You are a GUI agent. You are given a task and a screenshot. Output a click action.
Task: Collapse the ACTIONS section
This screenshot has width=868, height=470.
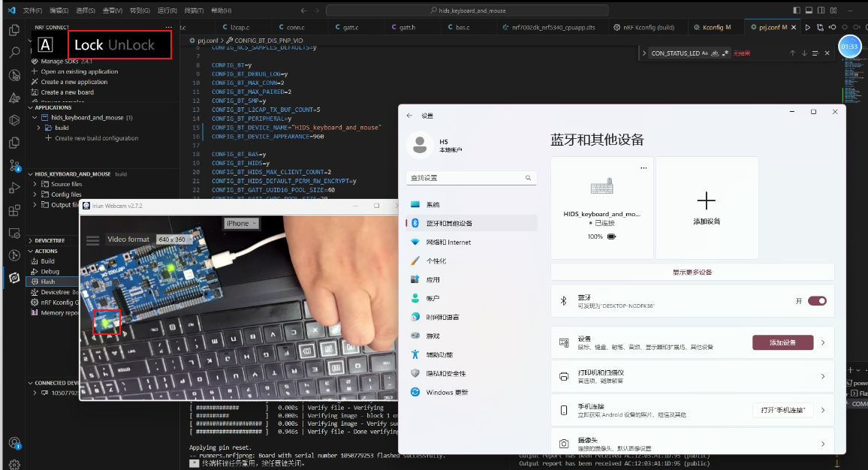click(31, 251)
